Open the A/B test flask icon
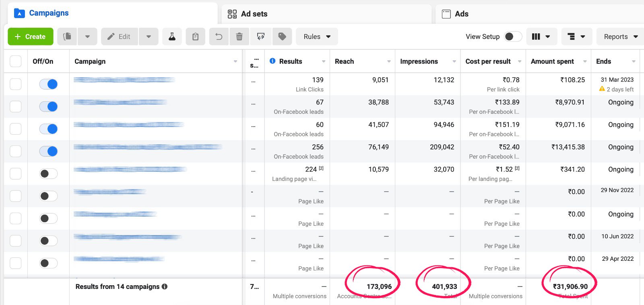644x305 pixels. point(172,37)
